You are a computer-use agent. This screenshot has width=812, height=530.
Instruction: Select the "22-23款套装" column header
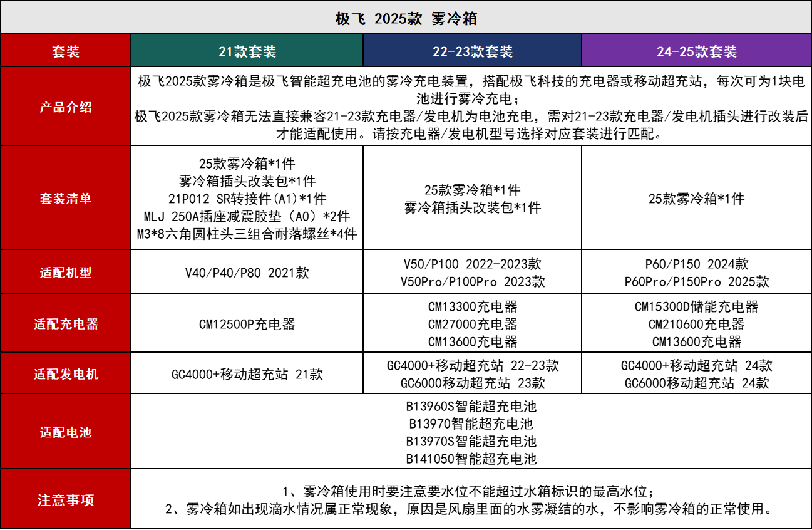click(x=473, y=51)
